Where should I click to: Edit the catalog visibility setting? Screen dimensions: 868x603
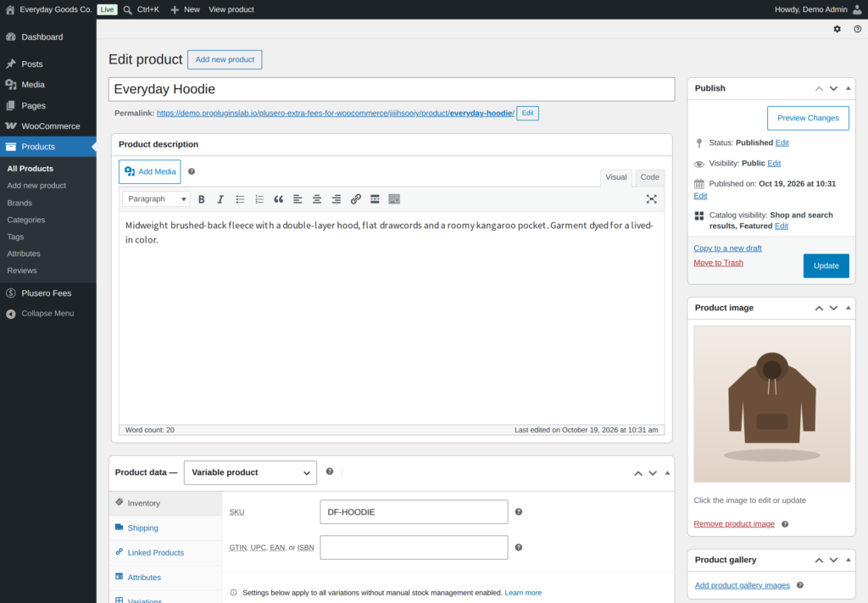[x=781, y=226]
